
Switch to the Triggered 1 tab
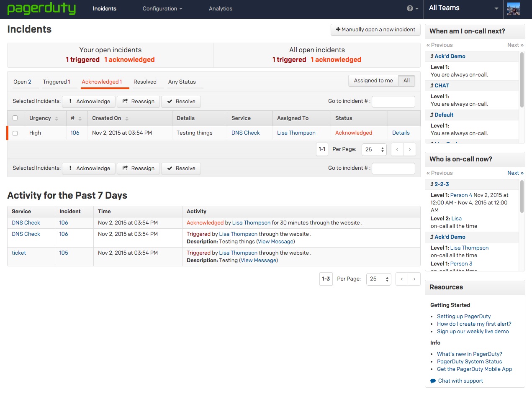tap(57, 82)
